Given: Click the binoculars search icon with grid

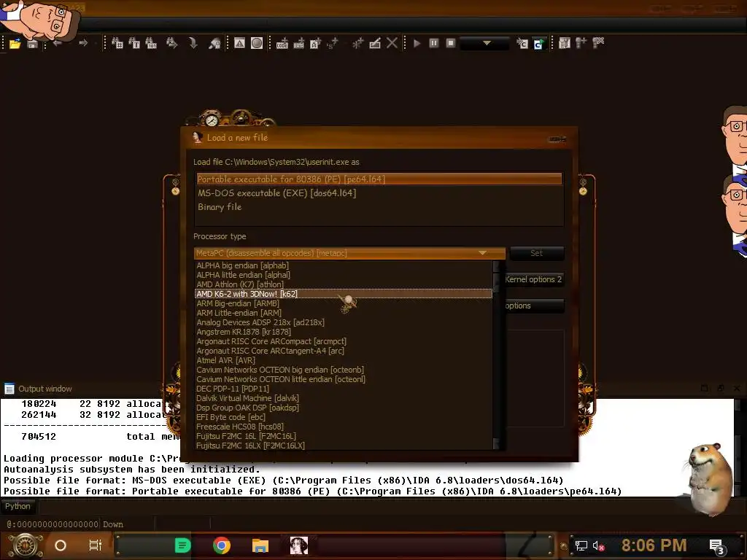Looking at the screenshot, I should pyautogui.click(x=117, y=43).
